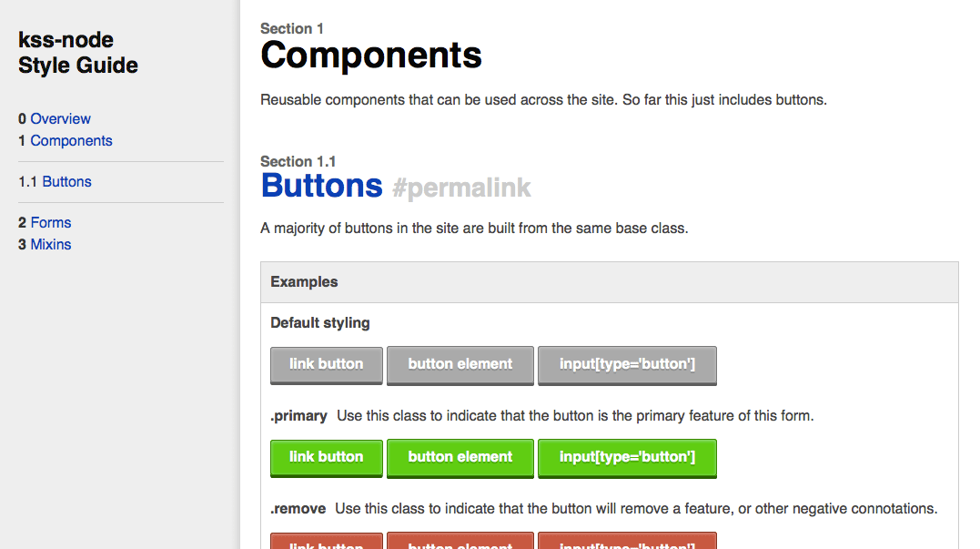Open the Mixins section link

pyautogui.click(x=50, y=244)
